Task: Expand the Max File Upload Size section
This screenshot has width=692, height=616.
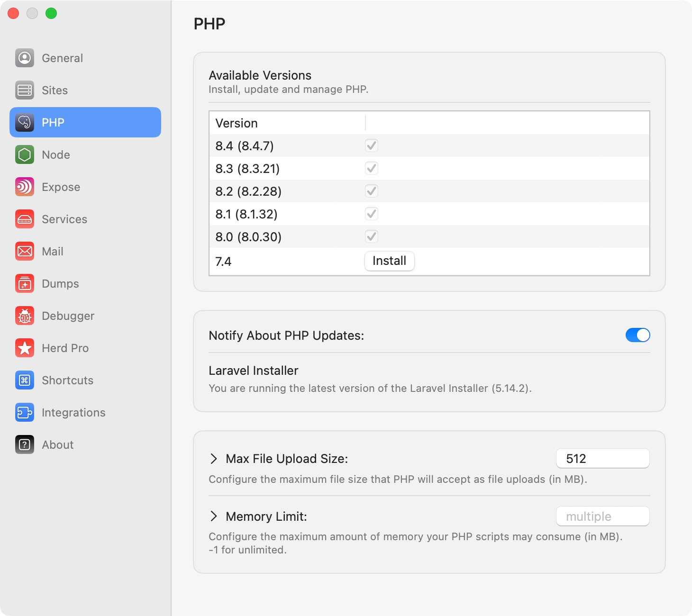Action: click(214, 459)
